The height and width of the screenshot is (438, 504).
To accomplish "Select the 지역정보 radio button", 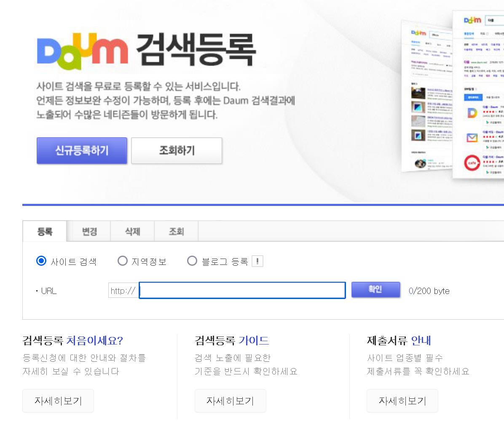I will click(123, 261).
